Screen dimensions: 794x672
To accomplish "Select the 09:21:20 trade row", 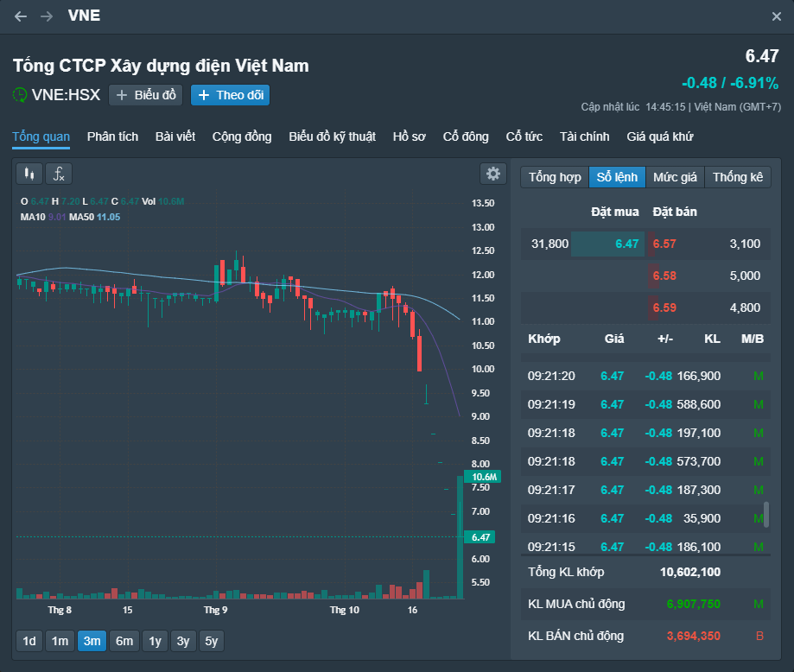I will (645, 376).
